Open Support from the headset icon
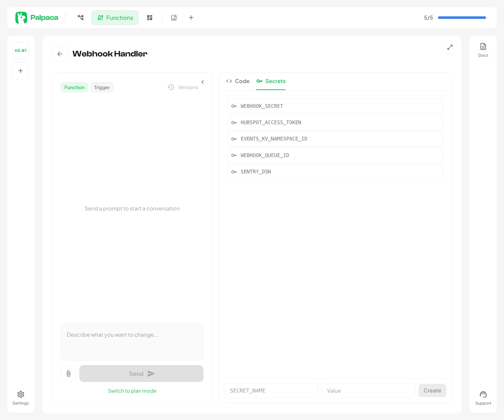Image resolution: width=504 pixels, height=420 pixels. tap(483, 398)
